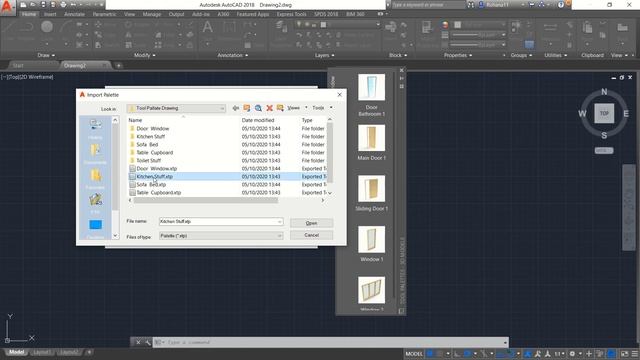This screenshot has width=640, height=360.
Task: Open WCS dropdown below ViewCube
Action: 604,151
